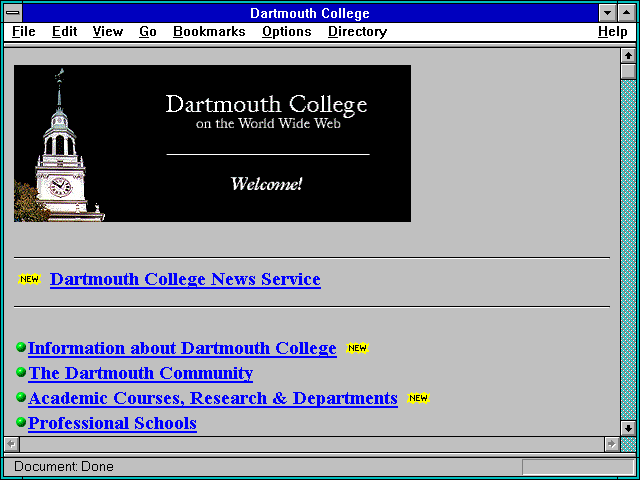Image resolution: width=640 pixels, height=480 pixels.
Task: Open the Bookmarks menu
Action: pyautogui.click(x=209, y=32)
